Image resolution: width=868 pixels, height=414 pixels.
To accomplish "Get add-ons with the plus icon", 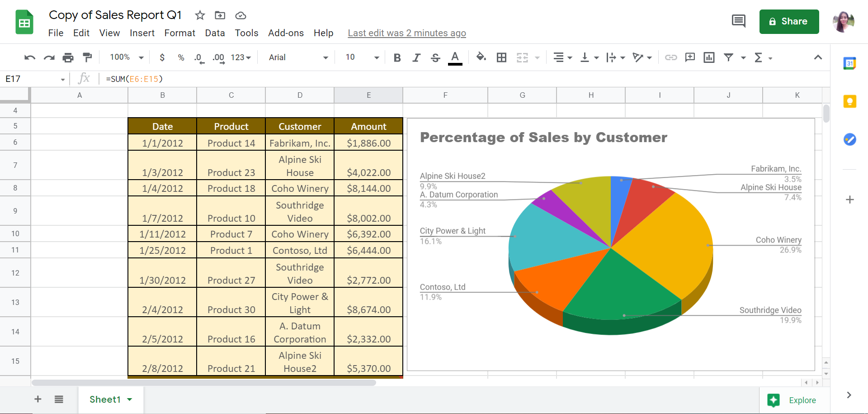I will [850, 200].
